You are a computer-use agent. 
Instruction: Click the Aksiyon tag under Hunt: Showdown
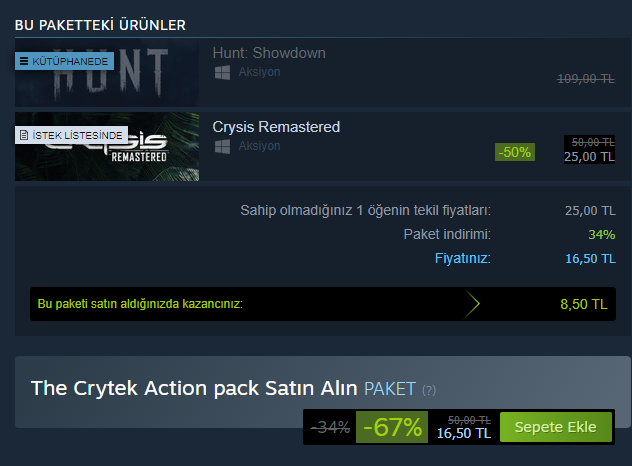point(259,72)
